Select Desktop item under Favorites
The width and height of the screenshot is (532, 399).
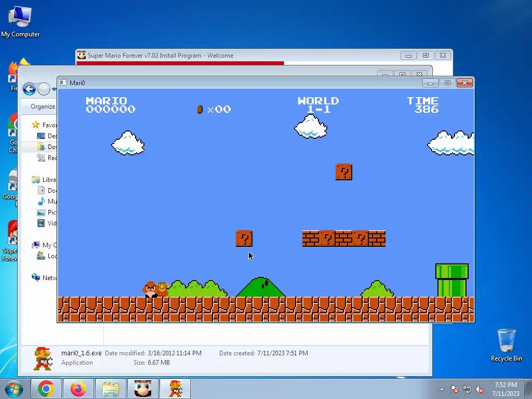(46, 136)
